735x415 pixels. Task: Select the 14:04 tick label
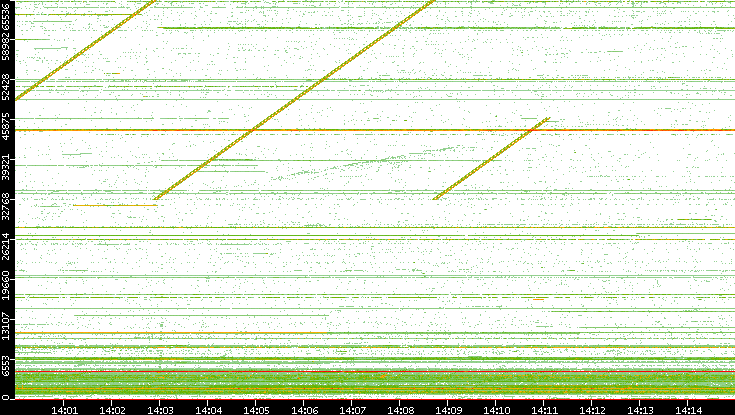[x=208, y=410]
